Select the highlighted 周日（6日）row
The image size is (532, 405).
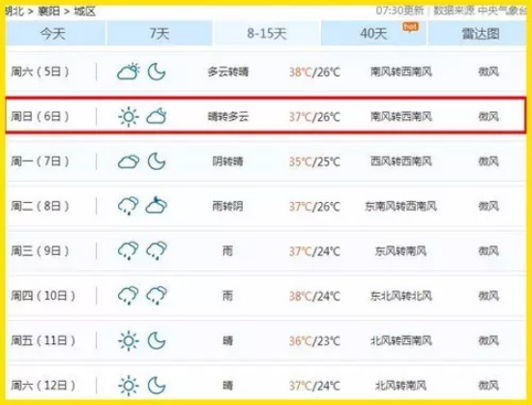[266, 116]
